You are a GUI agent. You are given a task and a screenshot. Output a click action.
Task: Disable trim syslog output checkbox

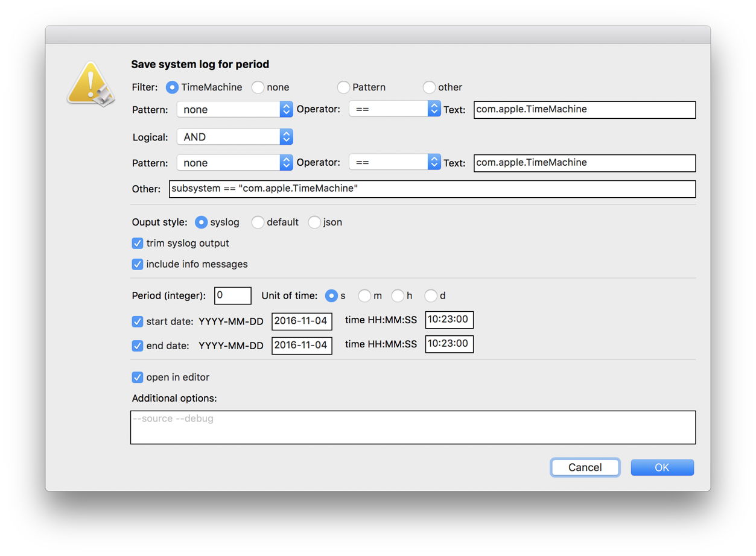pyautogui.click(x=138, y=244)
